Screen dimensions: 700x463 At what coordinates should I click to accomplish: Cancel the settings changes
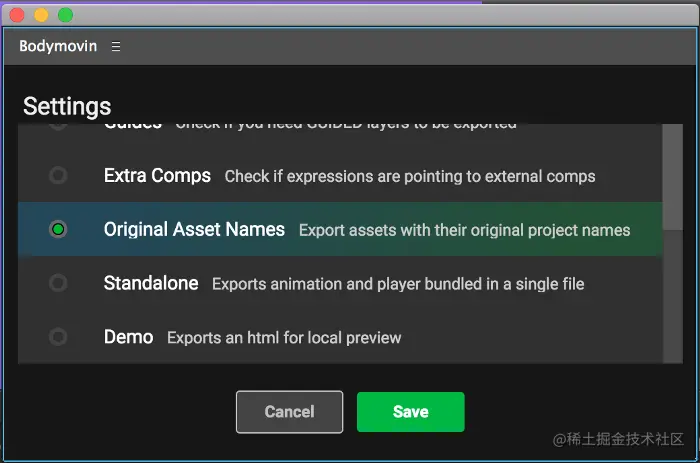point(289,412)
